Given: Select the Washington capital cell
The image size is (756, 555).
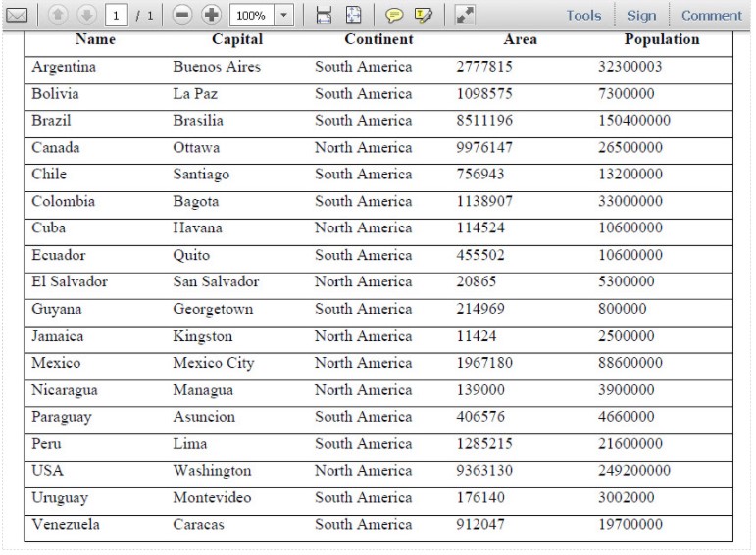Looking at the screenshot, I should pos(212,471).
